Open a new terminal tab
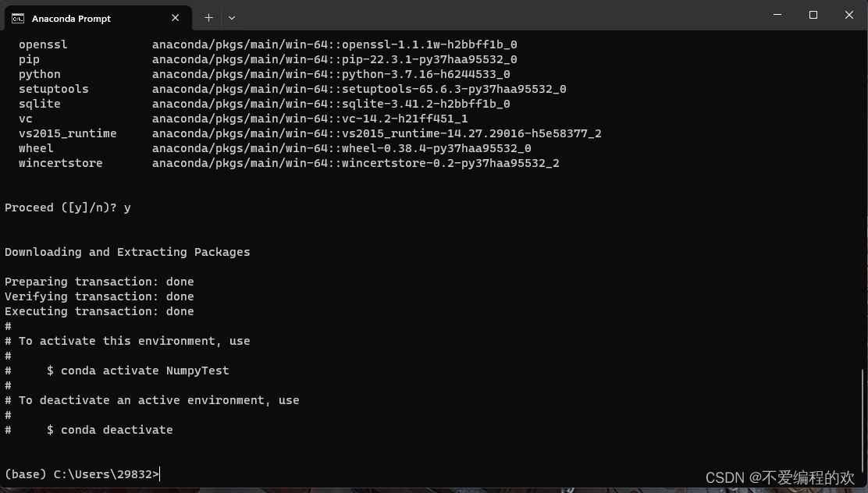 coord(208,17)
